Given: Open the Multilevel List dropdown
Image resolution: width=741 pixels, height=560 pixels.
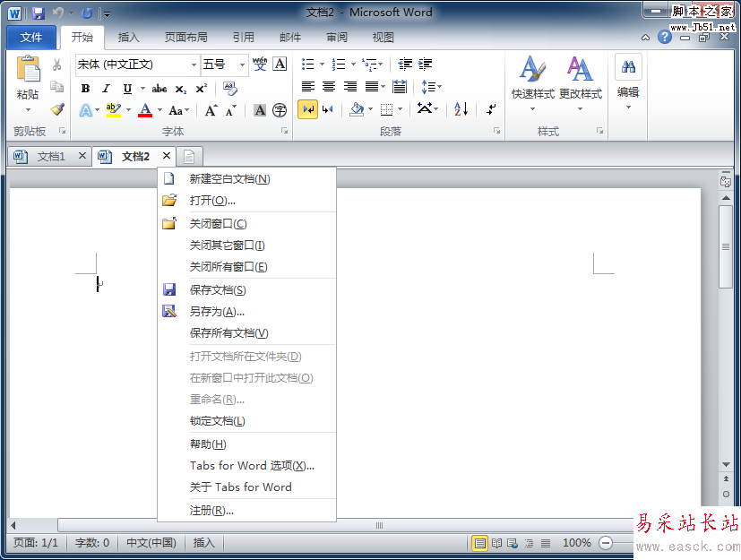Looking at the screenshot, I should [x=381, y=65].
